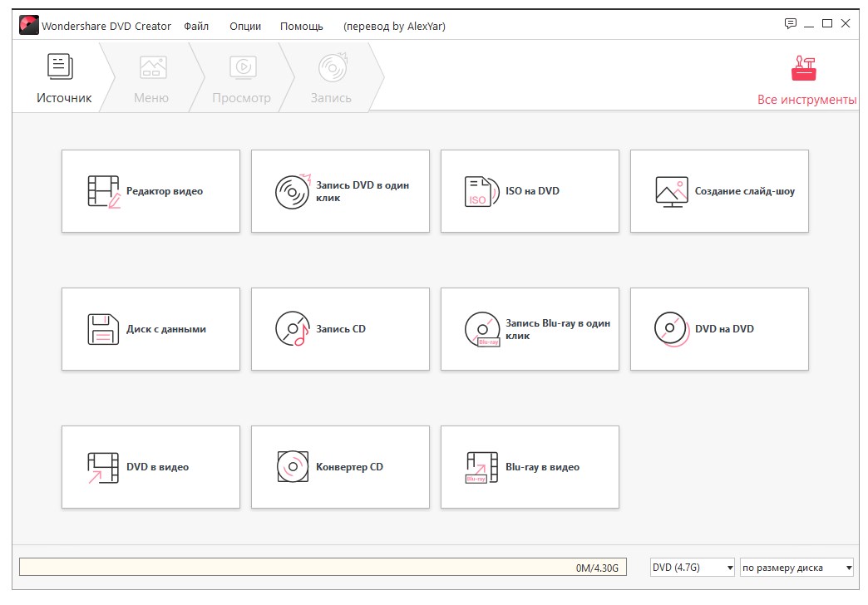Click the Меню step picture icon
The height and width of the screenshot is (605, 868).
(153, 67)
